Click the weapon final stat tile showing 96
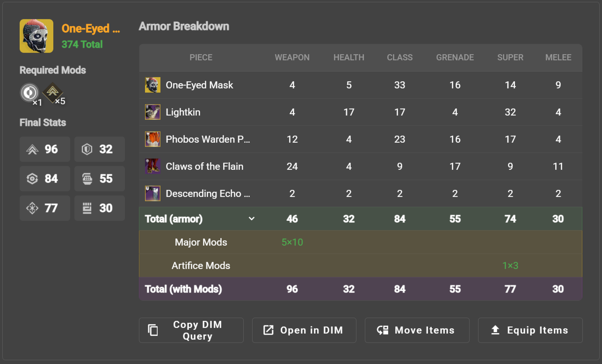This screenshot has width=602, height=364. coord(45,149)
